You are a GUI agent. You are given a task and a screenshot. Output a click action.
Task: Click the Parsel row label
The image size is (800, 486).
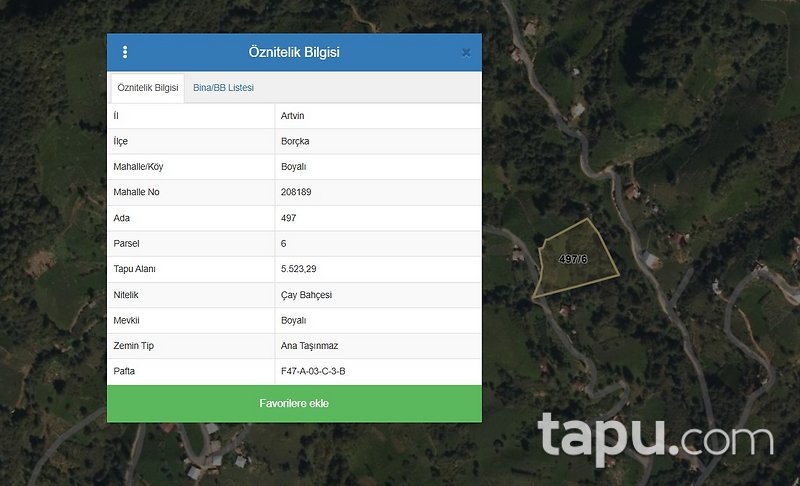pos(126,243)
